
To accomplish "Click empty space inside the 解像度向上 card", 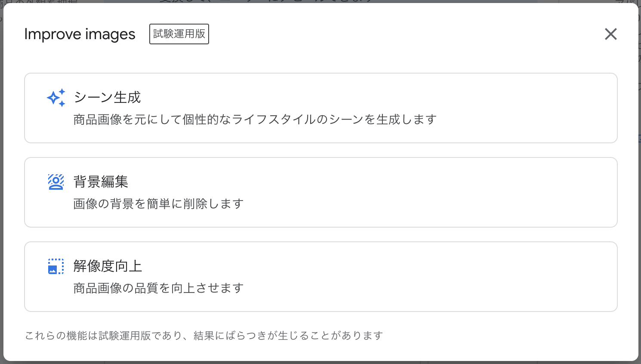I will tap(430, 276).
